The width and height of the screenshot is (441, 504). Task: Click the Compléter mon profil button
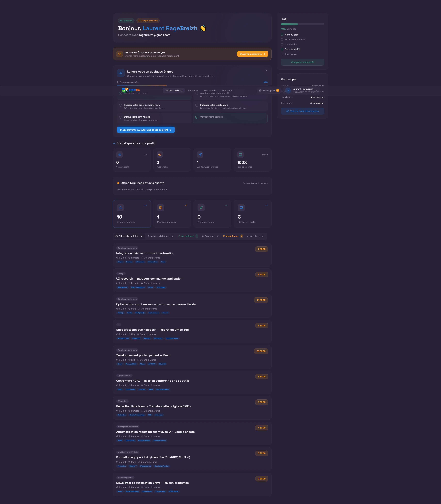302,62
